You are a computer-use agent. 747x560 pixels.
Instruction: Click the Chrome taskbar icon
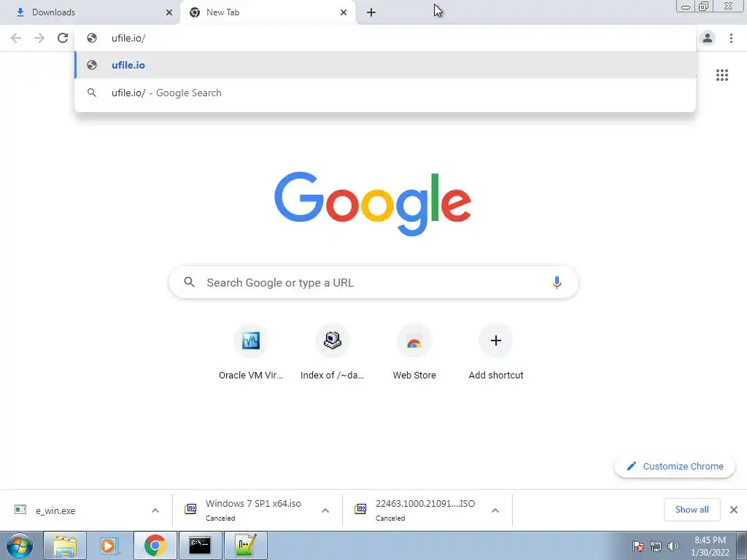[155, 545]
